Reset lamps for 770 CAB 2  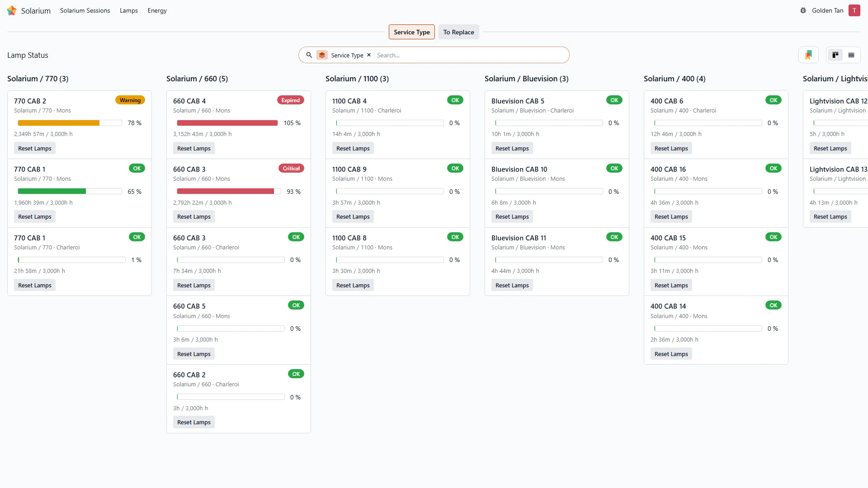pyautogui.click(x=35, y=148)
